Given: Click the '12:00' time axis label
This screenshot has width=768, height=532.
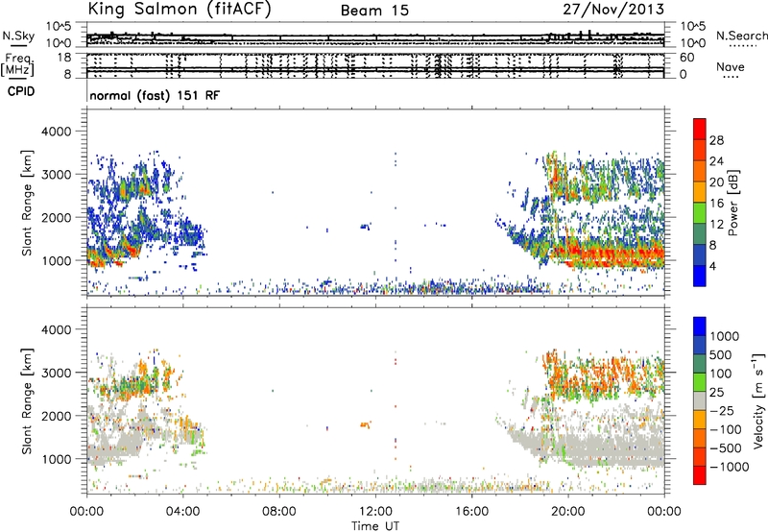Looking at the screenshot, I should 375,512.
